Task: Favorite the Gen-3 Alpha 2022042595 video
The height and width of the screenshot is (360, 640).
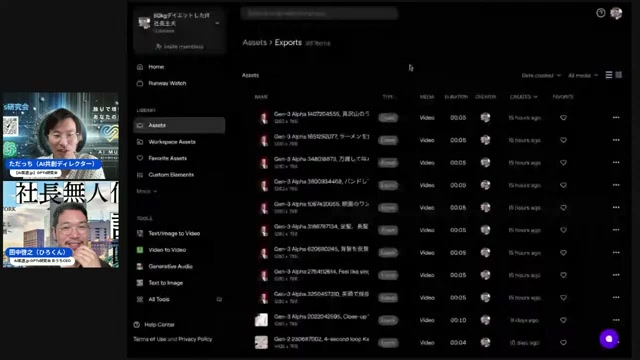Action: tap(563, 320)
